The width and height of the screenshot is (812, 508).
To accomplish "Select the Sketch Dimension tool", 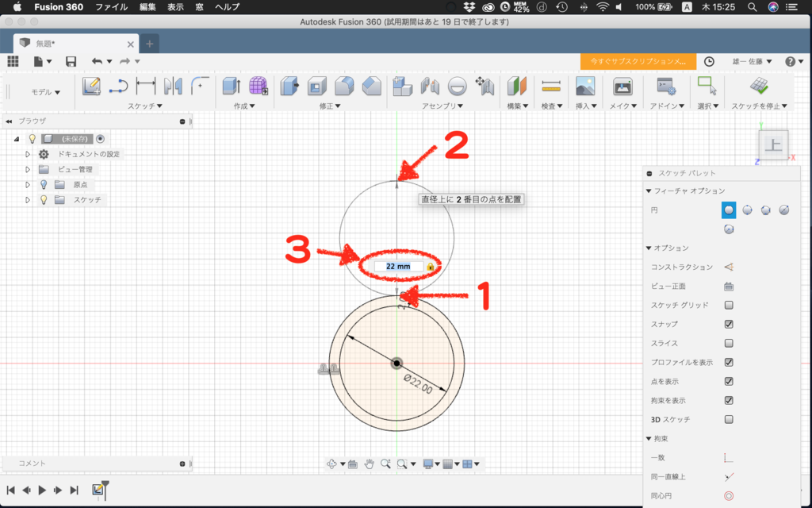I will pyautogui.click(x=146, y=86).
